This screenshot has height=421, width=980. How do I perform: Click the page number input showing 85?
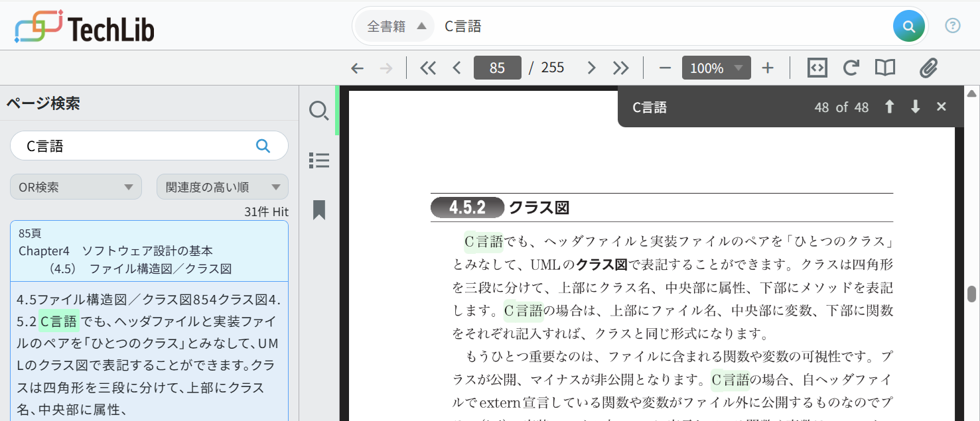(x=497, y=67)
